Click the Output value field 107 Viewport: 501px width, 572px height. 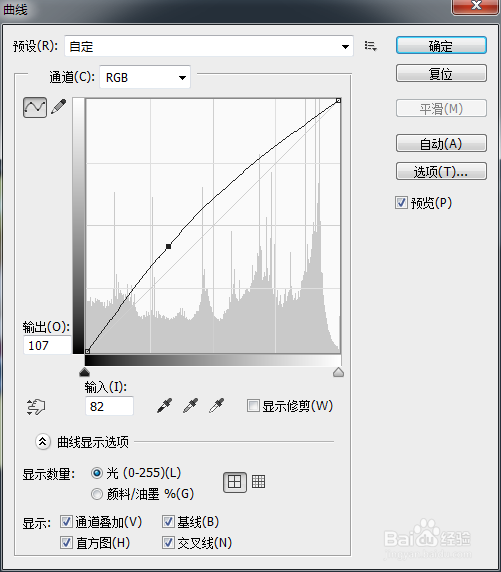click(x=47, y=345)
